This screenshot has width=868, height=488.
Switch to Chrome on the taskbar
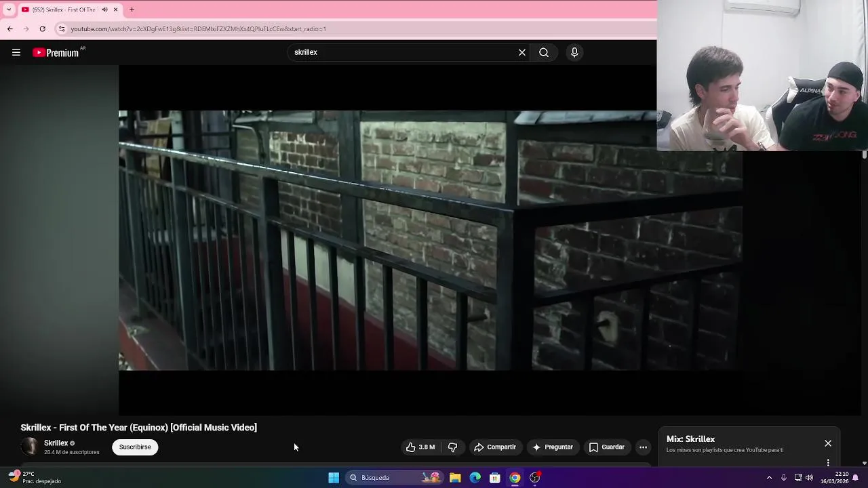pos(515,478)
